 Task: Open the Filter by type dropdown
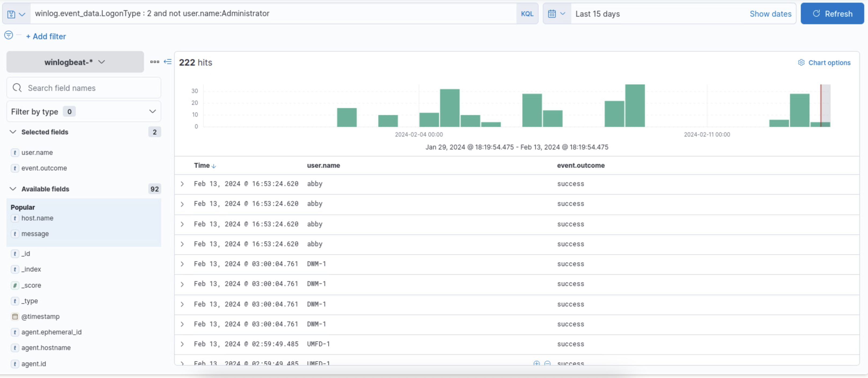[84, 112]
